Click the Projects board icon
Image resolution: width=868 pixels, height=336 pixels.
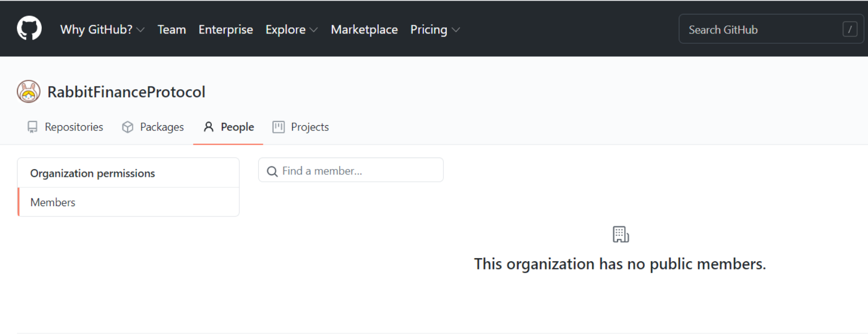click(278, 127)
